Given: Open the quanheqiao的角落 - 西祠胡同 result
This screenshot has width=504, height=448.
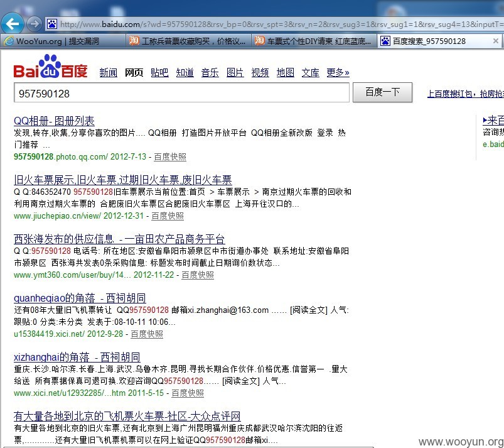Looking at the screenshot, I should point(80,298).
